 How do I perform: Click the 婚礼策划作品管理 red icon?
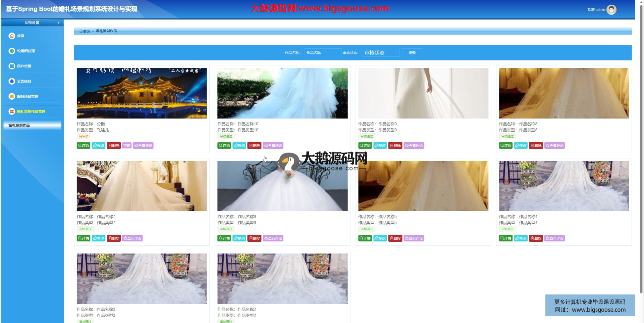[x=12, y=111]
